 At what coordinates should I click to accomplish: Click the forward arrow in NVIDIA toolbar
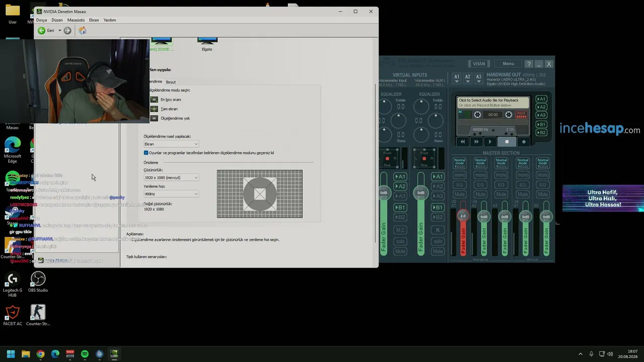[x=67, y=31]
